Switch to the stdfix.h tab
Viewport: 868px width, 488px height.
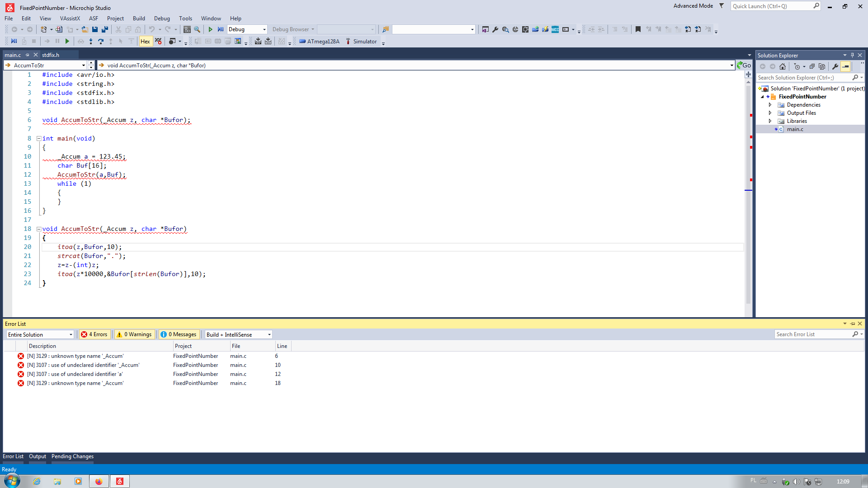(51, 55)
